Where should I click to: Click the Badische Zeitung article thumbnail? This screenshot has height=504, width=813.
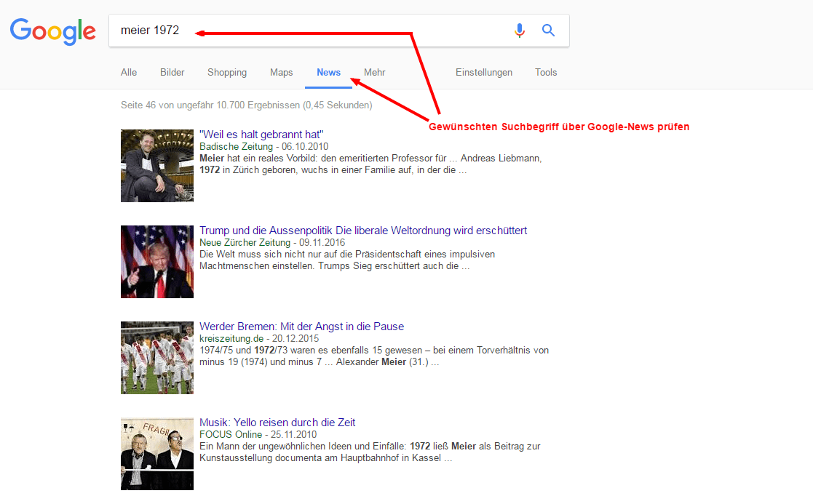click(156, 166)
